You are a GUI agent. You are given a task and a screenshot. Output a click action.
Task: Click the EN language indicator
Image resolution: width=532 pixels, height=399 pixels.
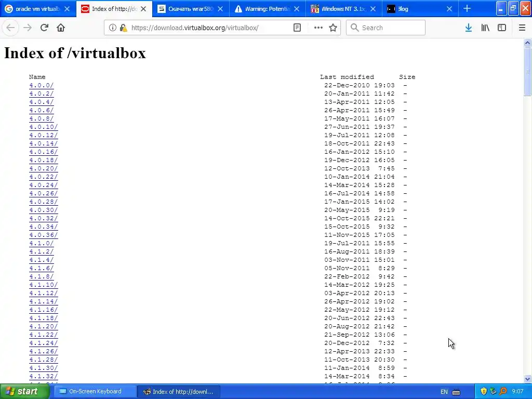pyautogui.click(x=444, y=392)
